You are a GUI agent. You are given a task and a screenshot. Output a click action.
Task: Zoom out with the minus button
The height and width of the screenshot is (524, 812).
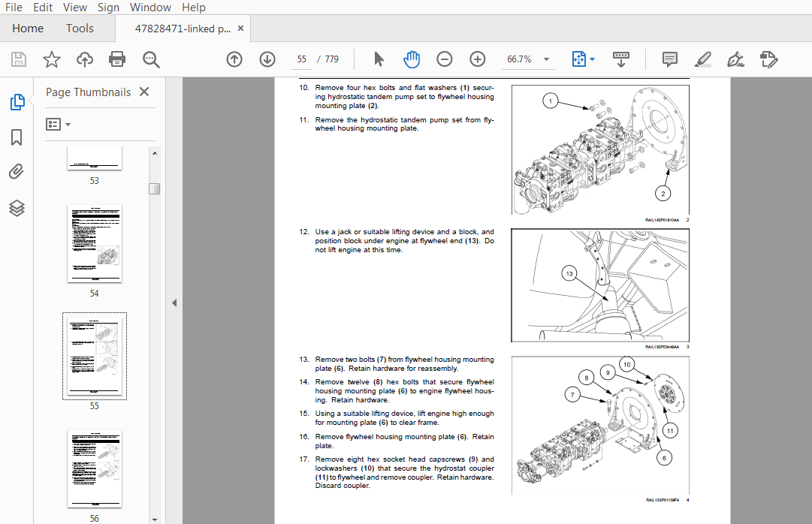point(445,59)
